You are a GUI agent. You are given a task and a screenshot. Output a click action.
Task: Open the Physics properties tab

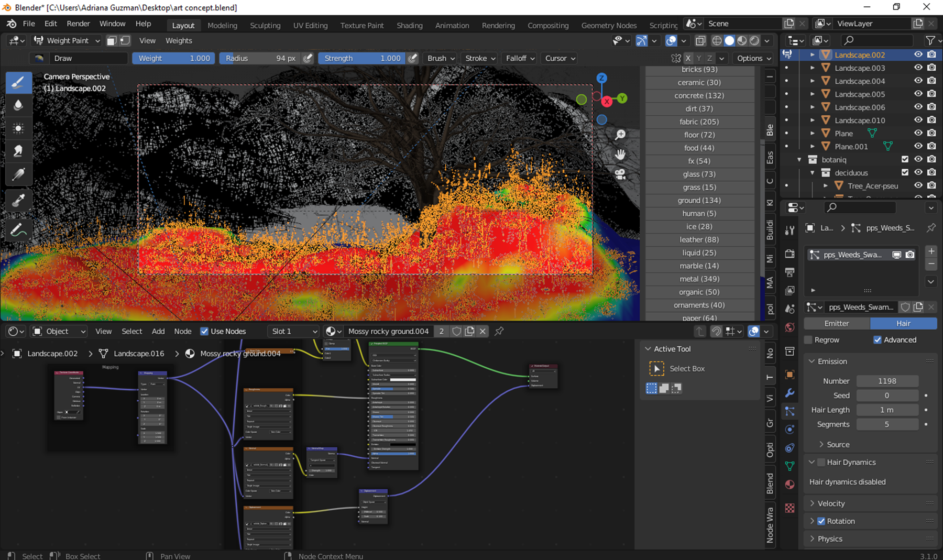coord(790,430)
